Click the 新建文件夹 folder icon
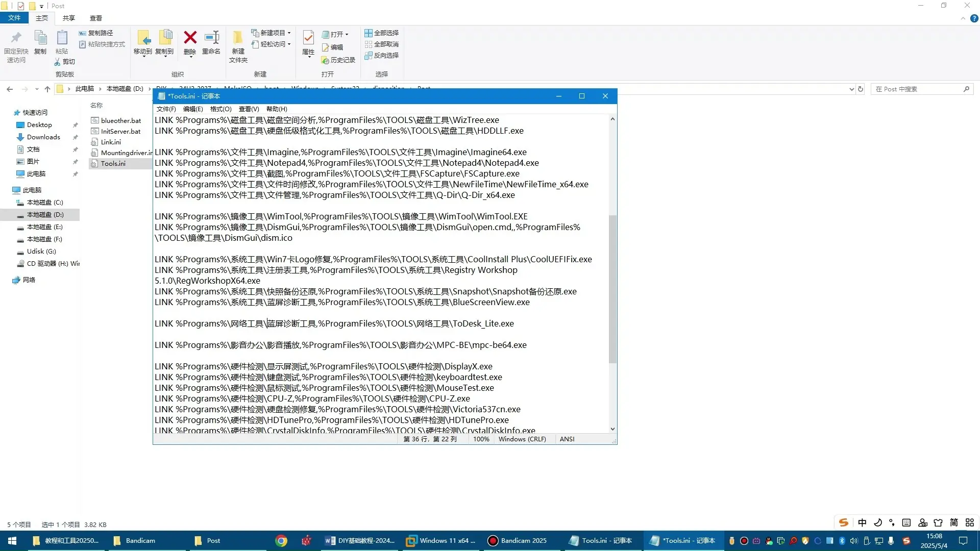The width and height of the screenshot is (980, 551). click(x=238, y=38)
